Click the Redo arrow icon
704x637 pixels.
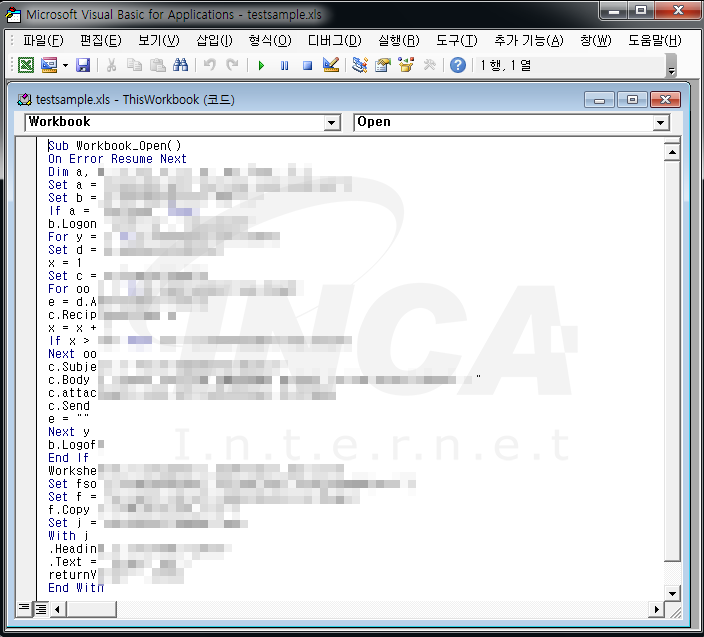click(x=232, y=66)
